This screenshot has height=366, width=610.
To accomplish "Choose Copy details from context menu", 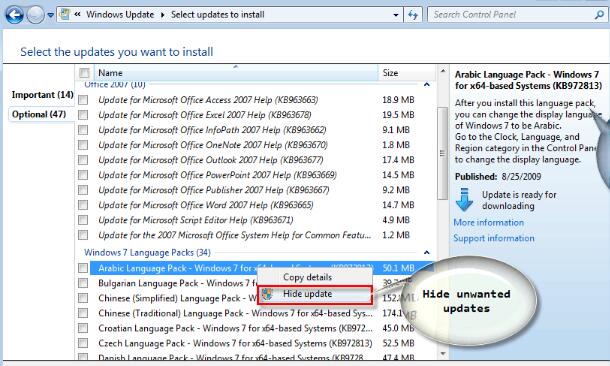I will tap(314, 277).
